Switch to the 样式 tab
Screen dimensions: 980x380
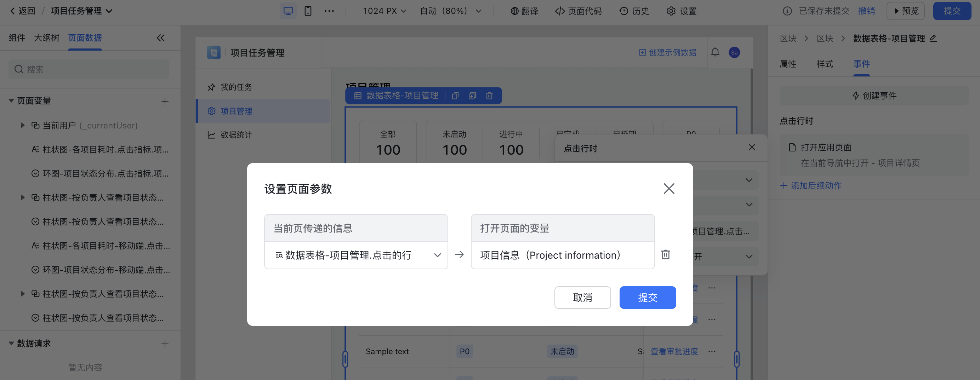pyautogui.click(x=825, y=64)
